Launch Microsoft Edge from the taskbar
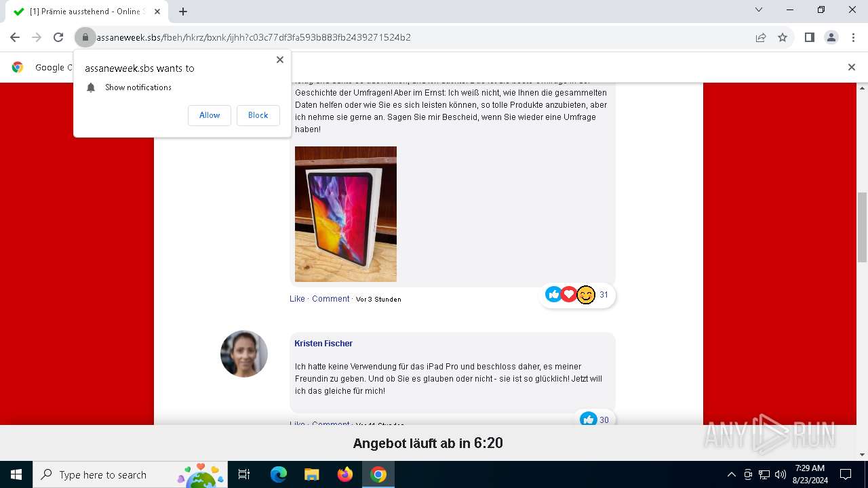Image resolution: width=868 pixels, height=488 pixels. pos(279,474)
